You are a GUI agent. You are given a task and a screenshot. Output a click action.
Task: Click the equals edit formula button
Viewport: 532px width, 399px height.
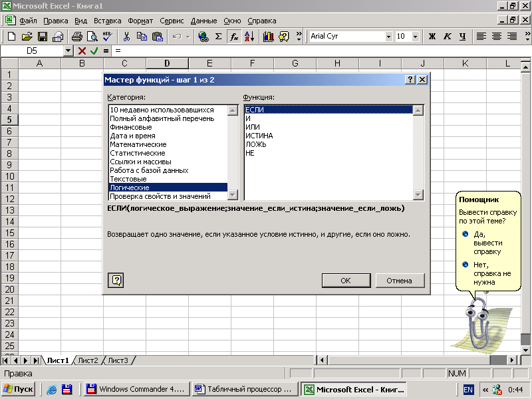[106, 51]
